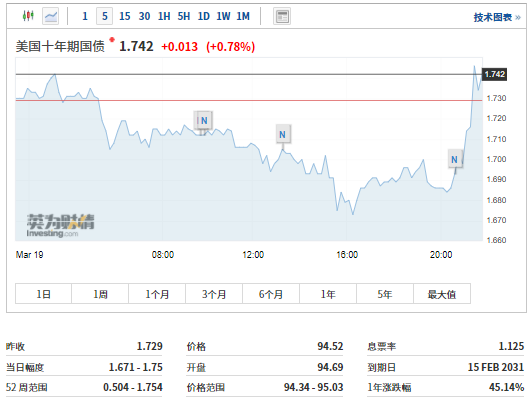Image resolution: width=530 pixels, height=404 pixels.
Task: Open news marker N near 10:00
Action: (x=204, y=120)
